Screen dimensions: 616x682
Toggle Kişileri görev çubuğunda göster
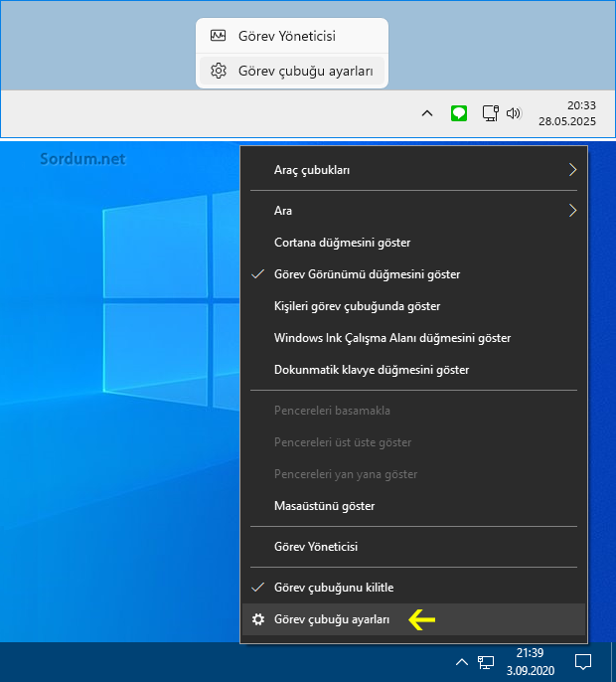pos(413,306)
